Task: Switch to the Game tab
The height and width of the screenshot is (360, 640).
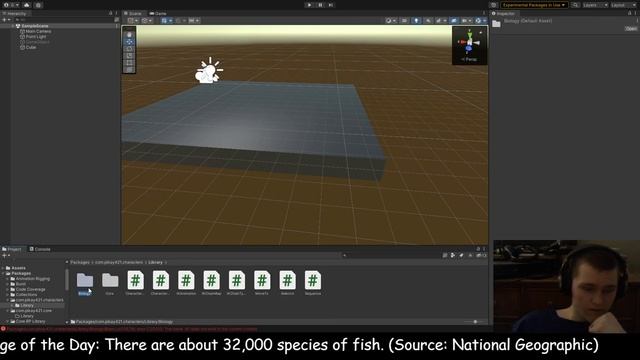Action: 158,13
